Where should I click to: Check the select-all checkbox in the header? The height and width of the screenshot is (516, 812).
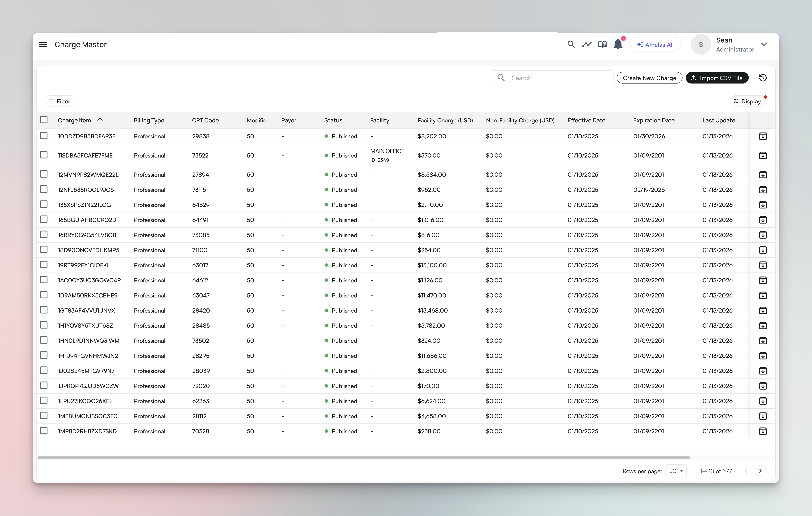tap(44, 120)
